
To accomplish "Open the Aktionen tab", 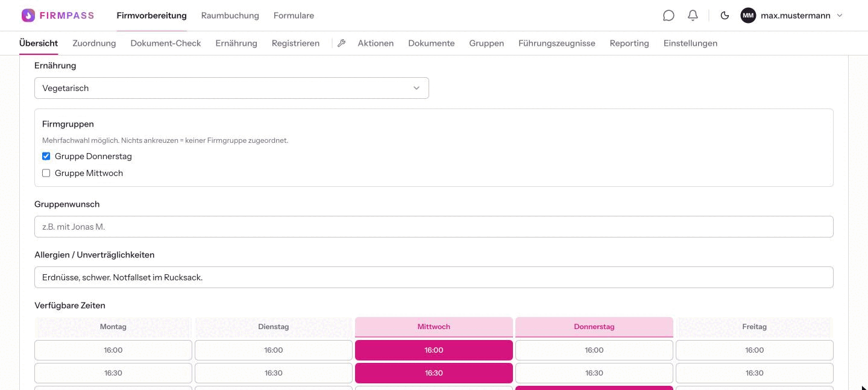I will 376,43.
